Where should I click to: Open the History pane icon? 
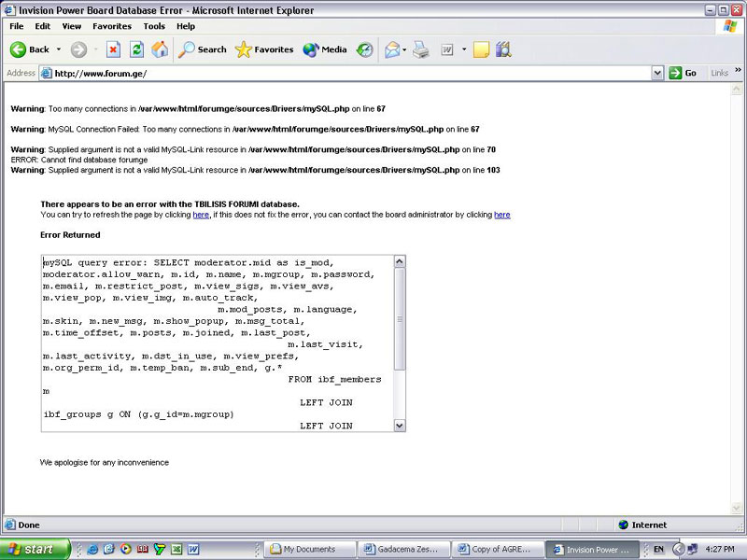coord(365,49)
